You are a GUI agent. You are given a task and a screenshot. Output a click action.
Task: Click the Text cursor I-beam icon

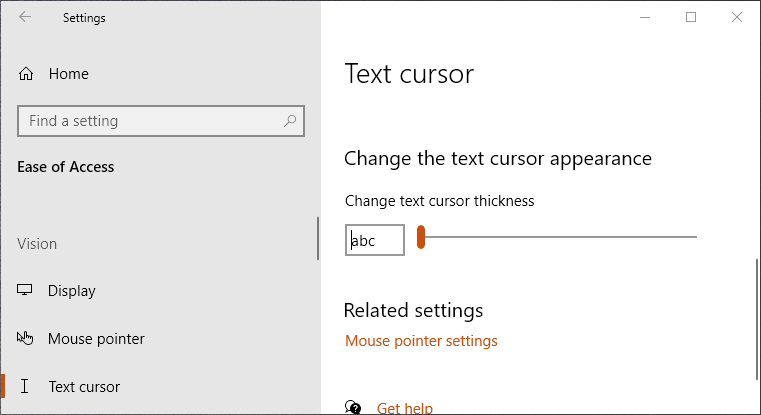pyautogui.click(x=26, y=387)
